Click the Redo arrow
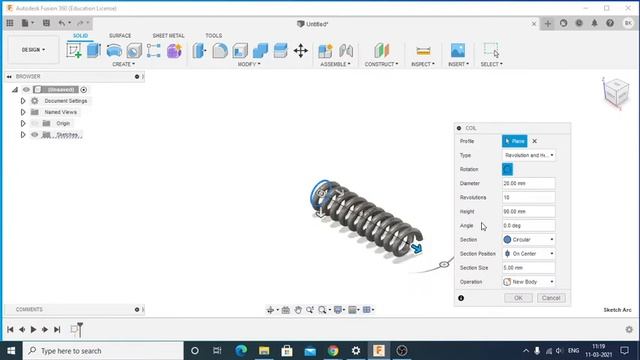Viewport: 640px width, 360px height. (x=80, y=23)
